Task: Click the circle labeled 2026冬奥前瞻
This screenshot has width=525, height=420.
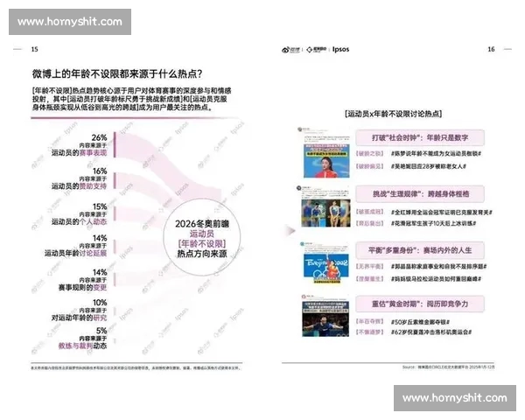Action: pyautogui.click(x=202, y=238)
